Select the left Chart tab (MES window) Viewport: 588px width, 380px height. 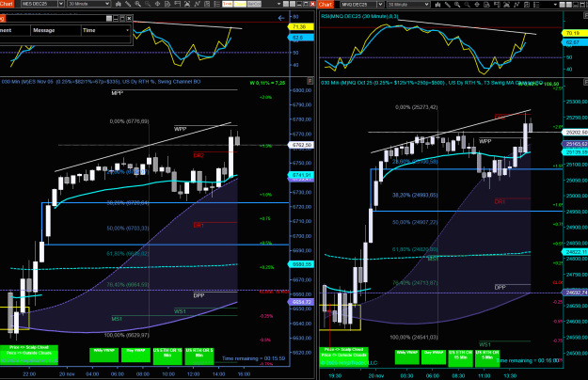tap(7, 4)
